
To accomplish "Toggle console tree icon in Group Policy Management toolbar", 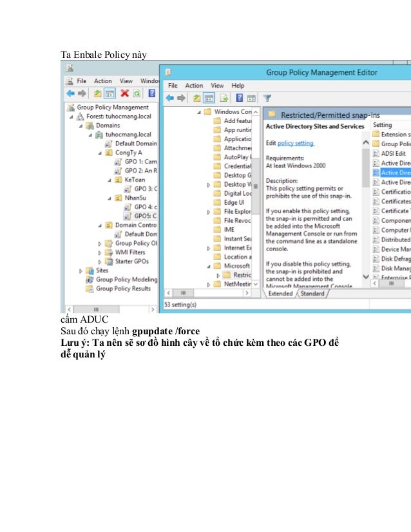I will pyautogui.click(x=110, y=93).
